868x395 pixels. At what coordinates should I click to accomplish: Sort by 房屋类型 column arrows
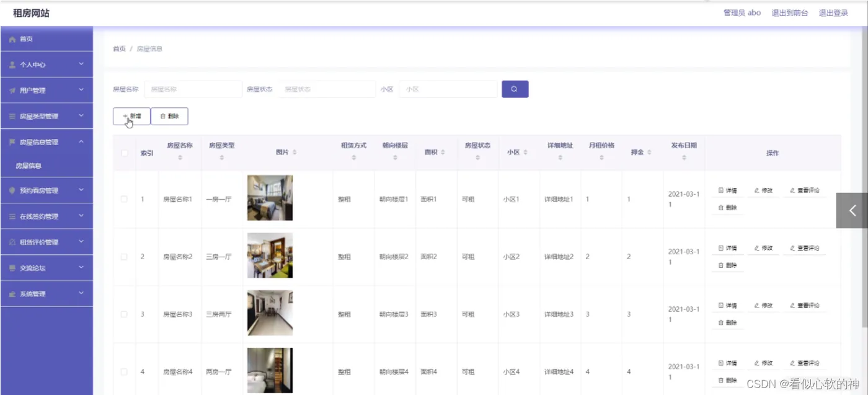pos(221,158)
